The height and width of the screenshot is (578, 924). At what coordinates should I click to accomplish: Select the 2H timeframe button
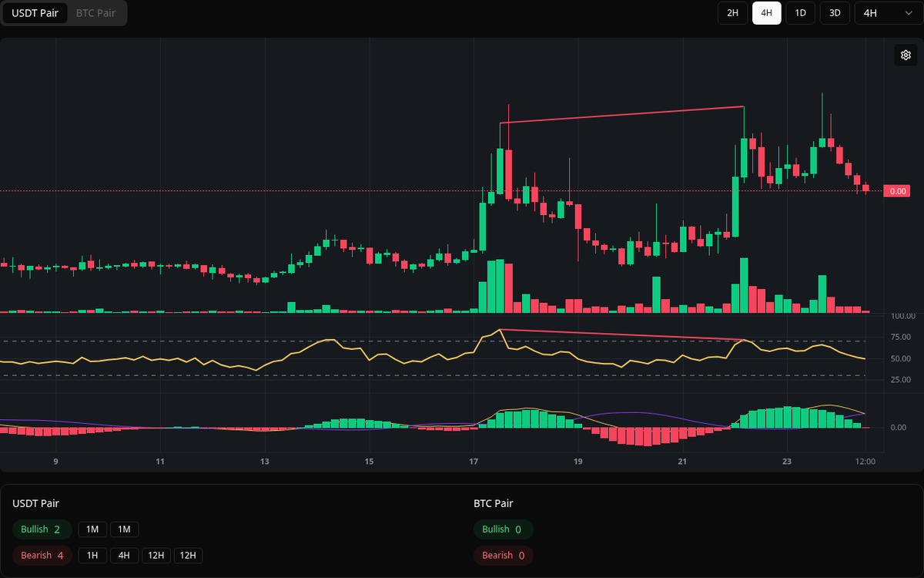point(732,13)
